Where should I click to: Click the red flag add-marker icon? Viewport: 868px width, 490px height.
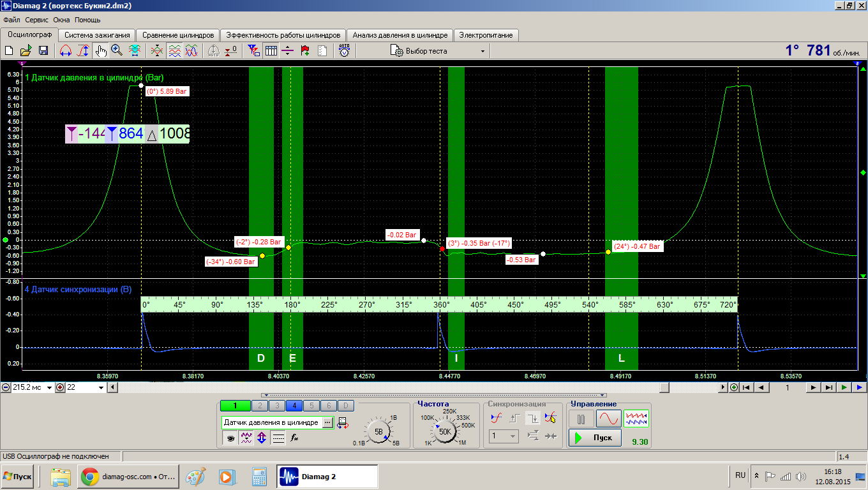305,50
